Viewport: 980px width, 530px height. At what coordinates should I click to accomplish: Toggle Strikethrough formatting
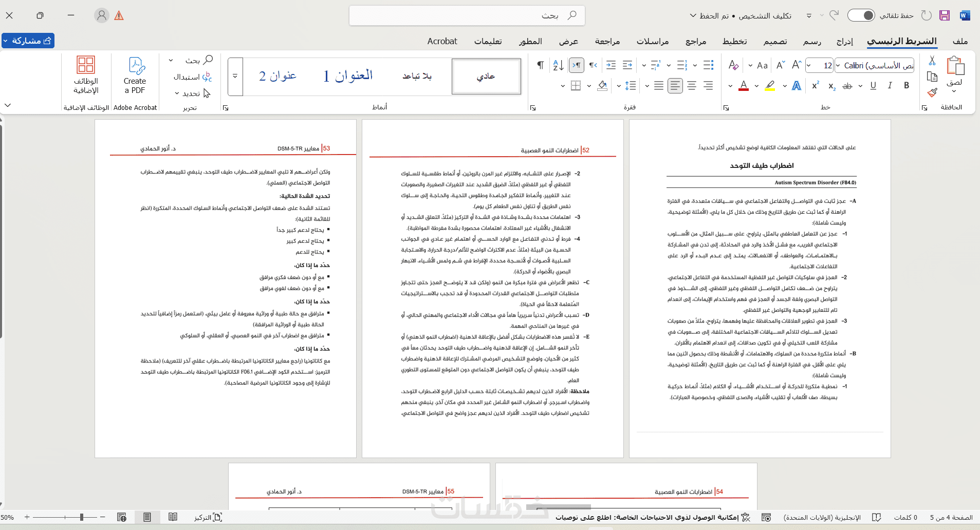point(847,86)
